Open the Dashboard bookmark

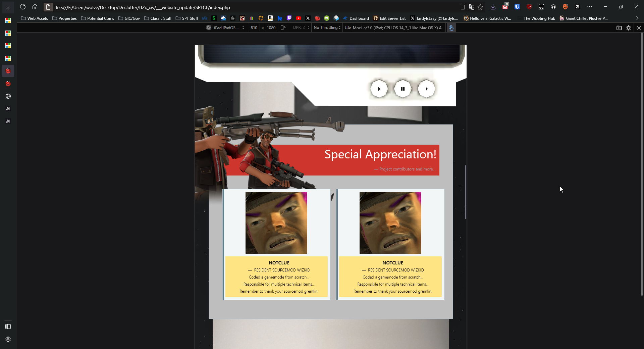click(356, 18)
